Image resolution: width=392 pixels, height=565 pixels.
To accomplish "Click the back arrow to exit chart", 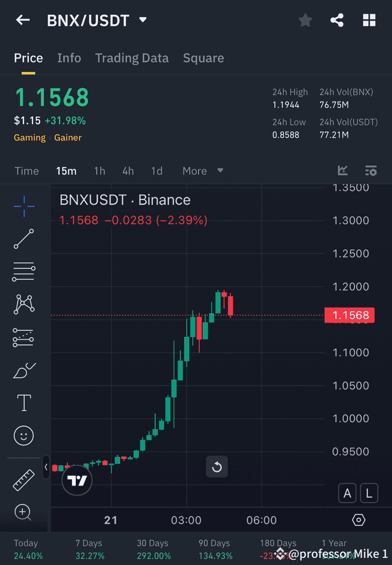I will pyautogui.click(x=23, y=20).
